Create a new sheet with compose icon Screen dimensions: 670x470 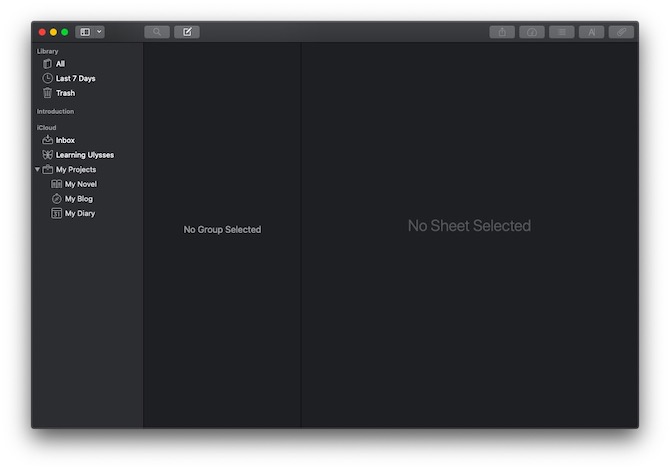point(187,32)
